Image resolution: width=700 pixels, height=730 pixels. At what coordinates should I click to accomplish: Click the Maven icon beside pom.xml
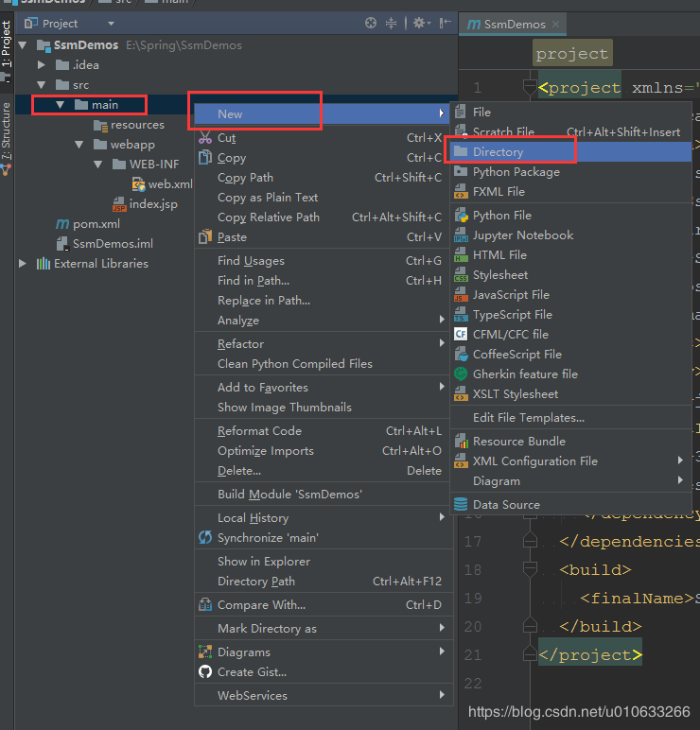[62, 224]
